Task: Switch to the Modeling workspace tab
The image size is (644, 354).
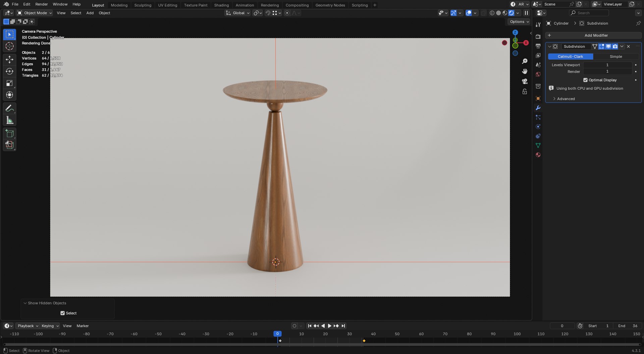Action: tap(119, 5)
